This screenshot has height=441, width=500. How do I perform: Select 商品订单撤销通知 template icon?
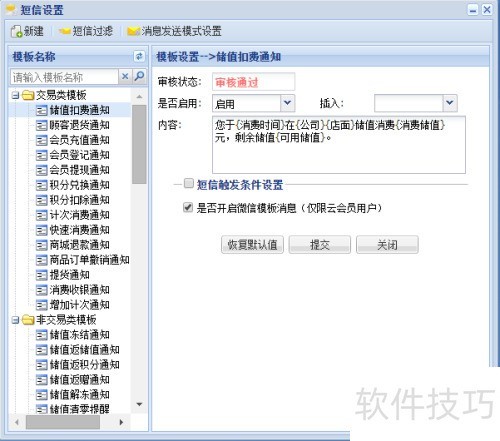[x=41, y=260]
